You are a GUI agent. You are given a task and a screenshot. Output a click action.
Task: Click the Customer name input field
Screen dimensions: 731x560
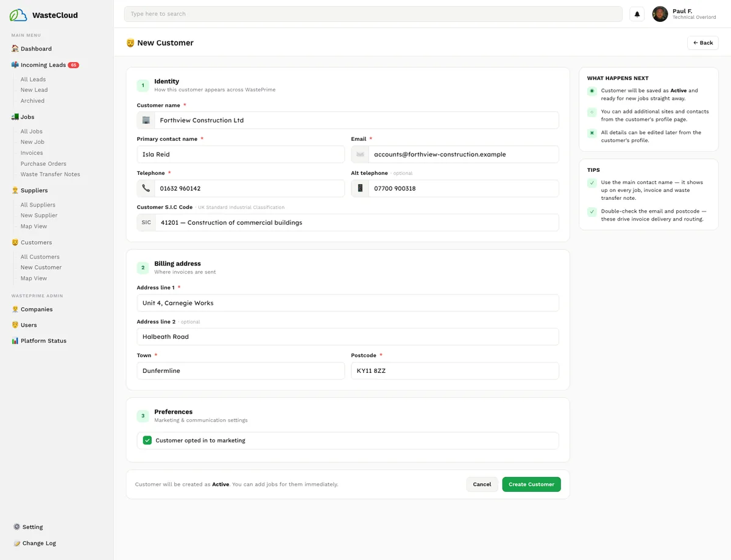356,121
